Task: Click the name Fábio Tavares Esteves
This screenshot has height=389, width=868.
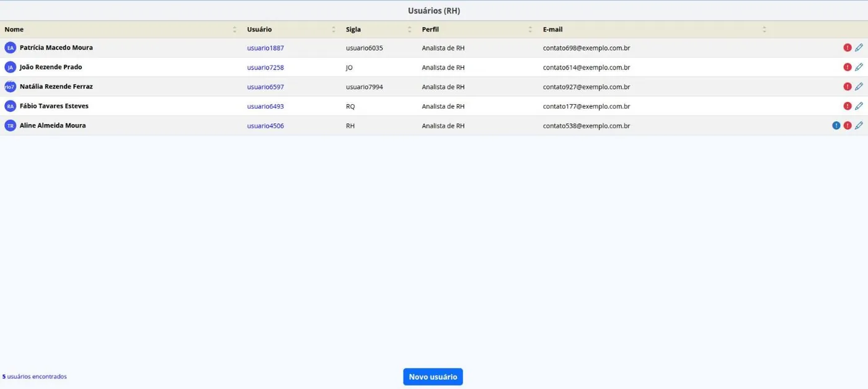Action: tap(54, 106)
